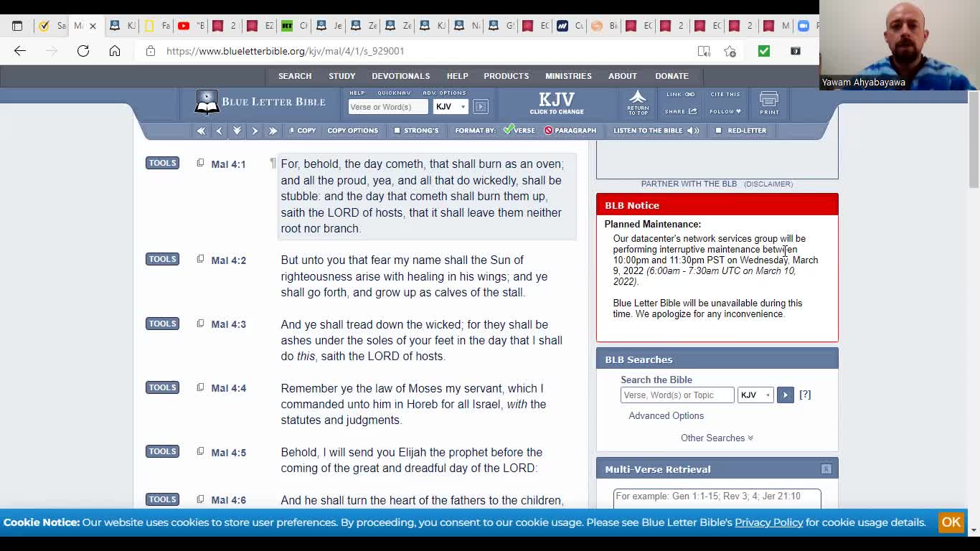This screenshot has height=551, width=980.
Task: Accept cookie notice with OK button
Action: (x=951, y=522)
